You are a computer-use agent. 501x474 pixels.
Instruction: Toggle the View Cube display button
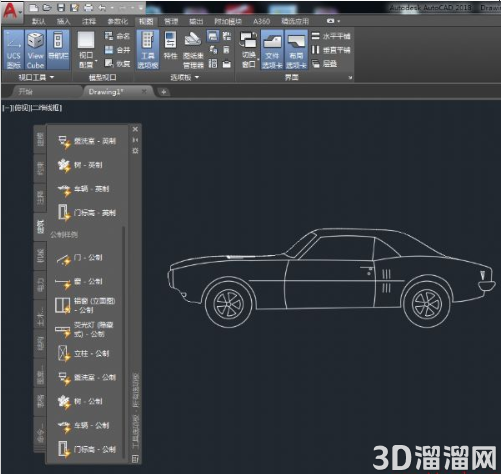tap(35, 50)
